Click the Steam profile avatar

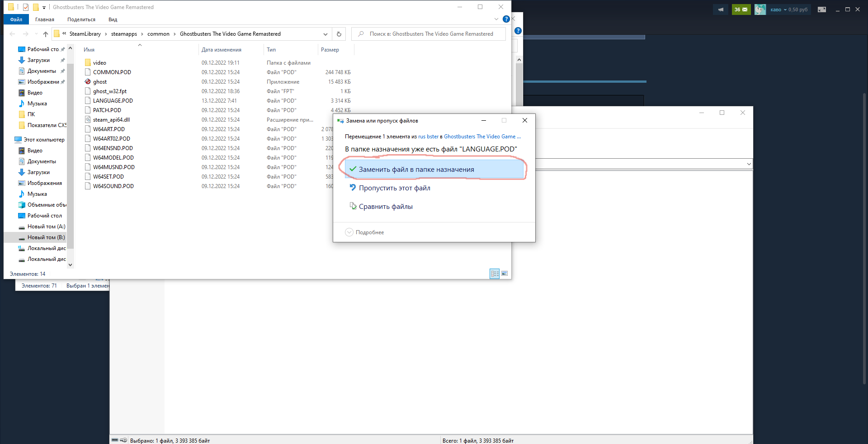click(760, 9)
